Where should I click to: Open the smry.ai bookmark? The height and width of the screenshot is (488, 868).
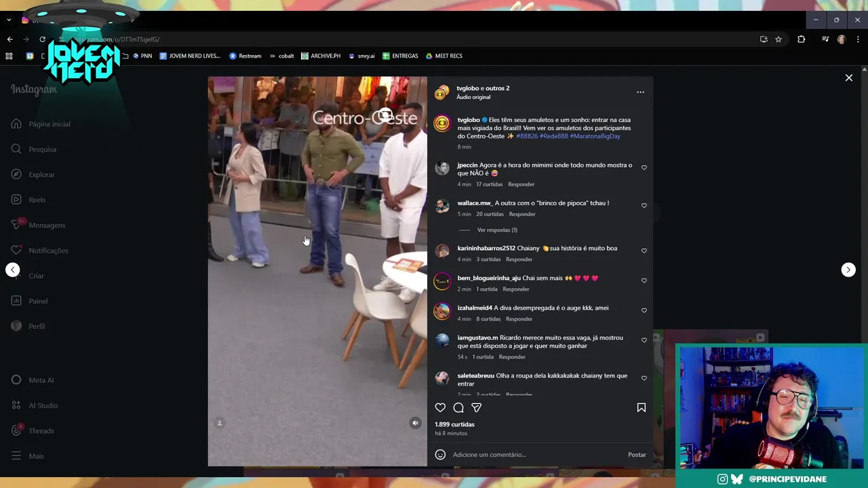click(x=361, y=56)
